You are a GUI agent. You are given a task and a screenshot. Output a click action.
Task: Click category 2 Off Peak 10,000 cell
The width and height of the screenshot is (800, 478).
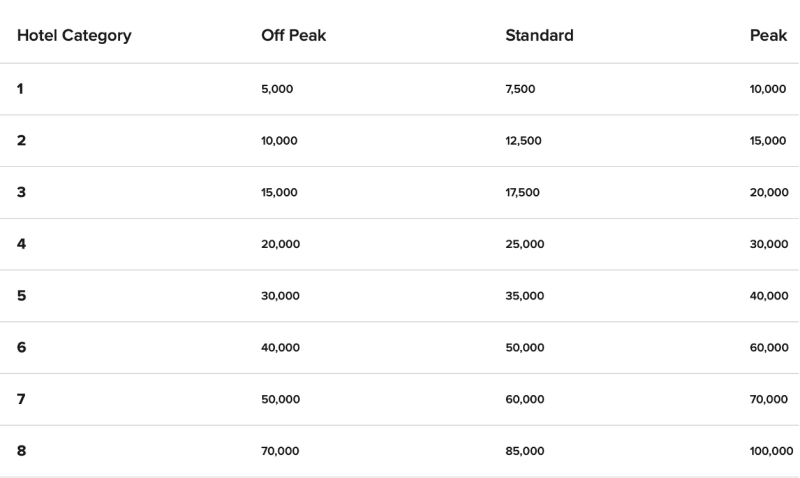(x=279, y=141)
